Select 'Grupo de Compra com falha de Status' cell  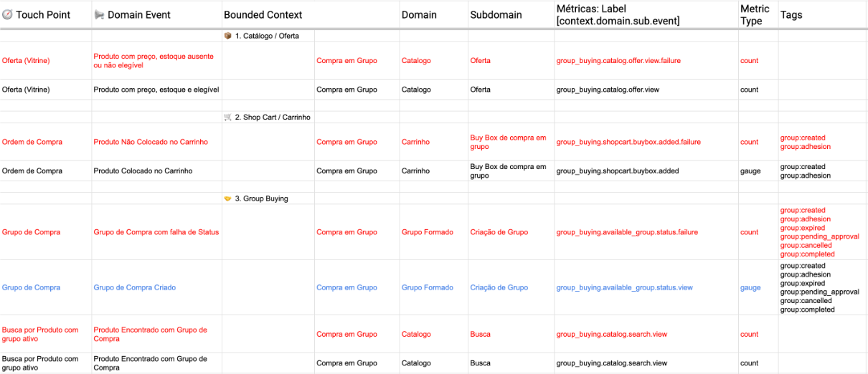(x=156, y=232)
